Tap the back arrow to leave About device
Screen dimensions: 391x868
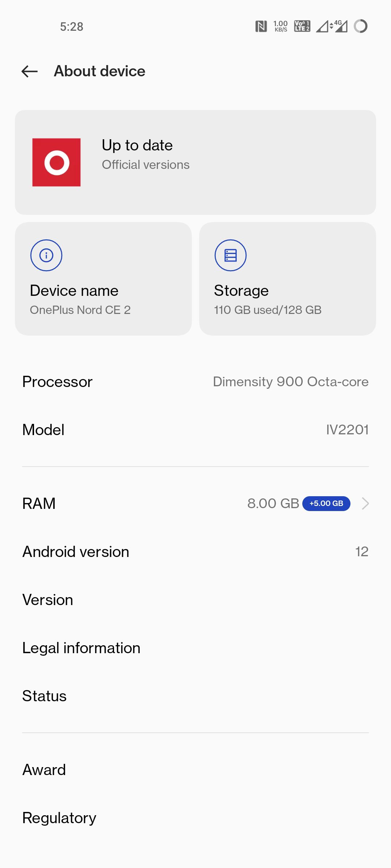pos(29,71)
